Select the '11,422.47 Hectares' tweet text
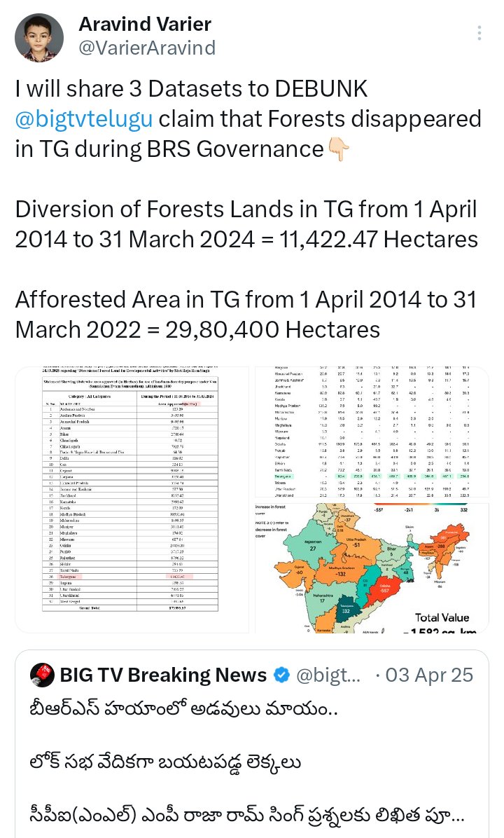This screenshot has height=838, width=504. click(x=379, y=239)
